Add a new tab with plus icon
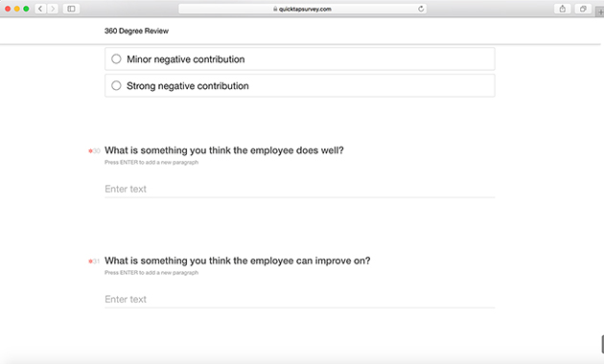The height and width of the screenshot is (364, 604). 600,11
